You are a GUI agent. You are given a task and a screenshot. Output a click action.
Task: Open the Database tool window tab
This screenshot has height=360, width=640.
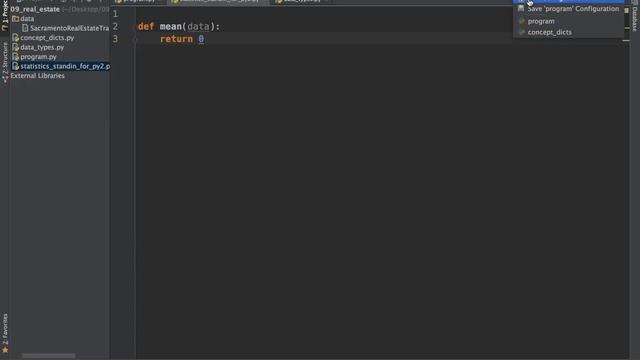(x=635, y=16)
